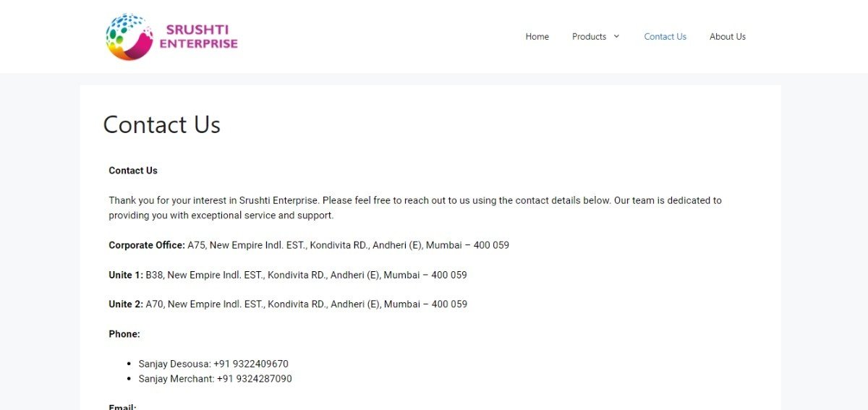Go to the Home page
This screenshot has width=868, height=410.
click(537, 37)
